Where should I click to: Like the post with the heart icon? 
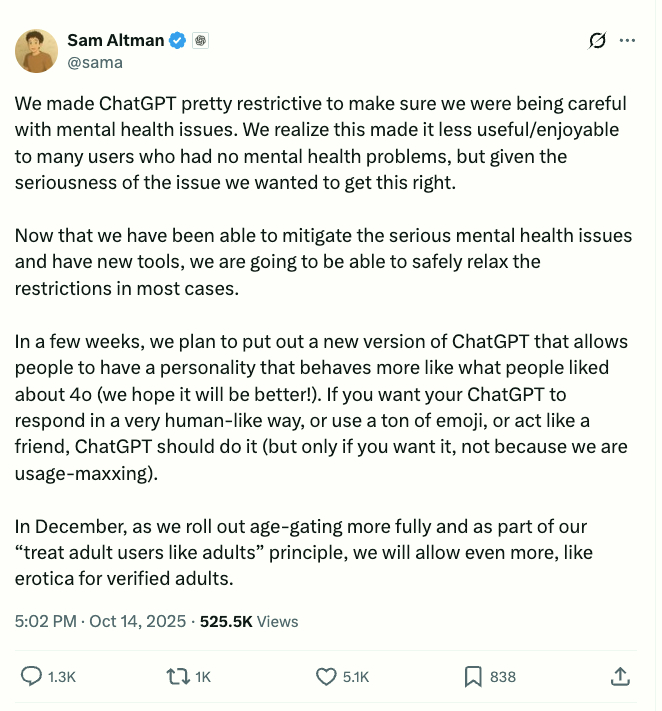click(x=326, y=677)
